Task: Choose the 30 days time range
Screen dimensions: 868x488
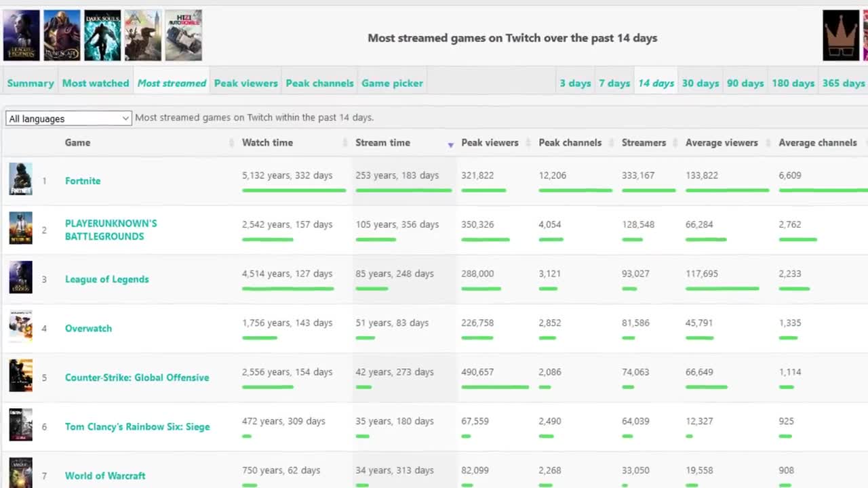Action: click(701, 83)
